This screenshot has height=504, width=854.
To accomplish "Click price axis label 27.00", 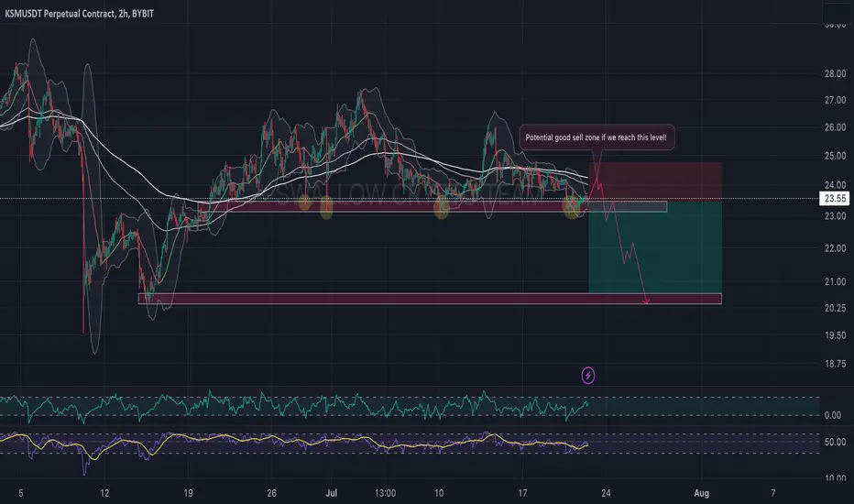I will point(835,100).
